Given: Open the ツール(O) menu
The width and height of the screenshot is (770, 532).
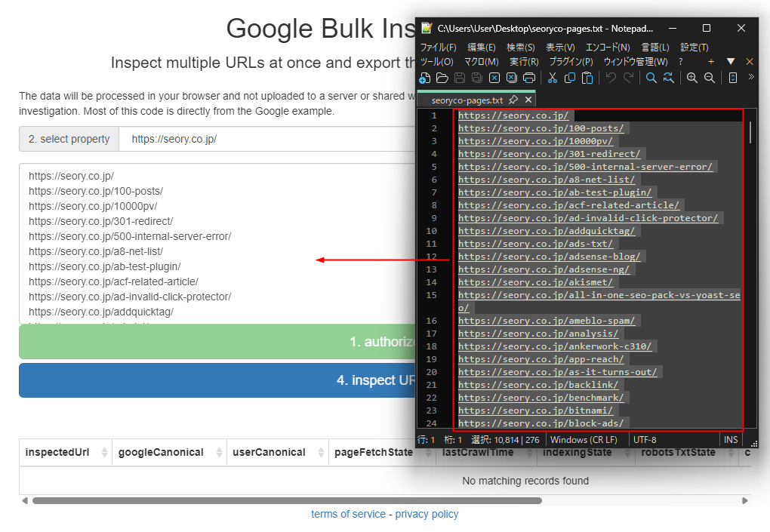Looking at the screenshot, I should pyautogui.click(x=436, y=62).
